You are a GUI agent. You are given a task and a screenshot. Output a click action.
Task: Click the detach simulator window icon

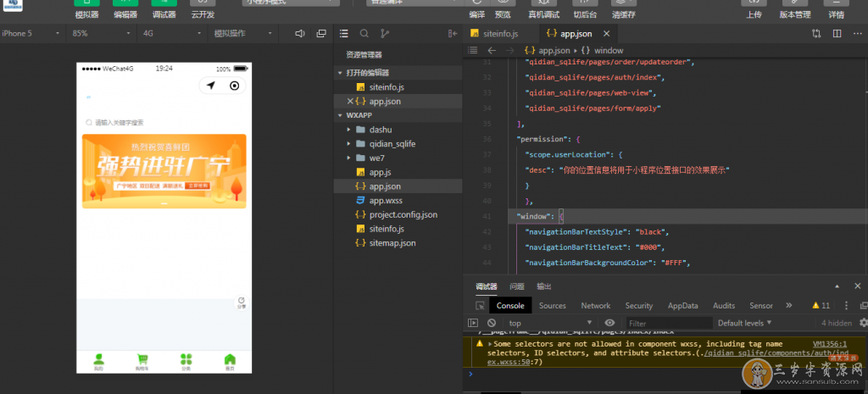click(x=320, y=34)
